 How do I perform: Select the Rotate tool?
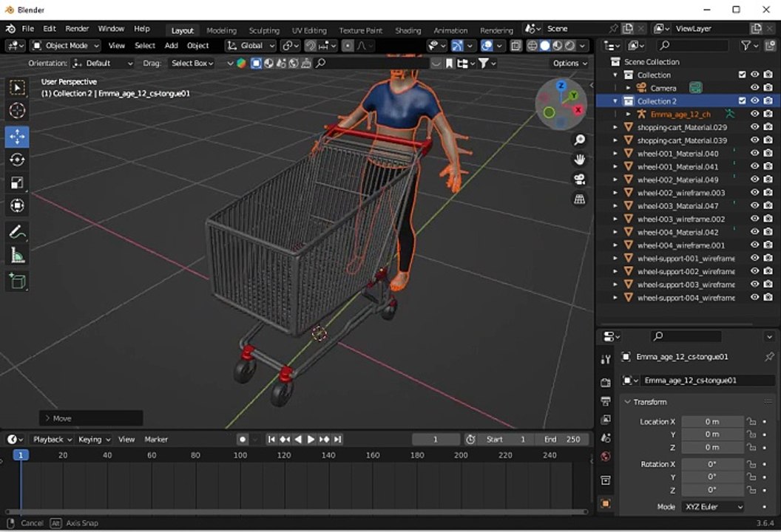coord(18,160)
